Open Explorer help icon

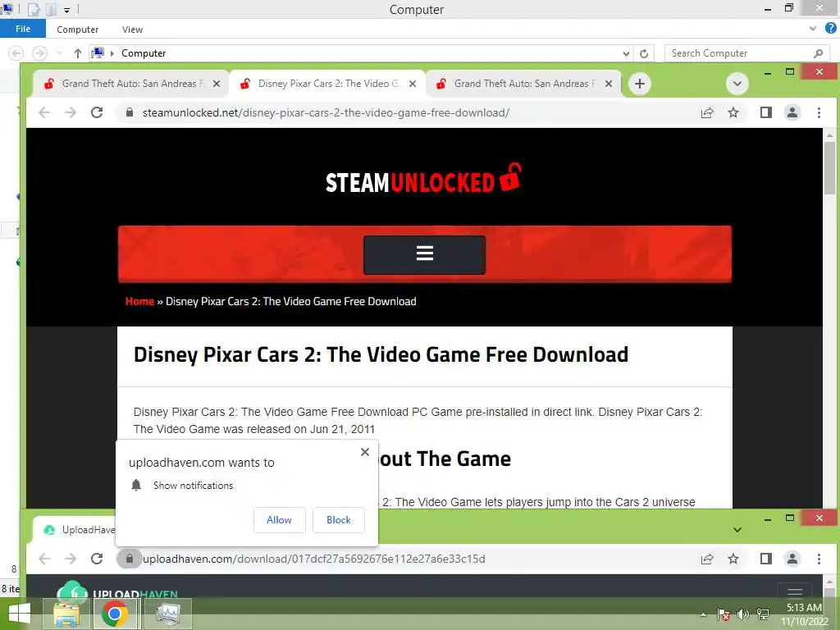(831, 29)
